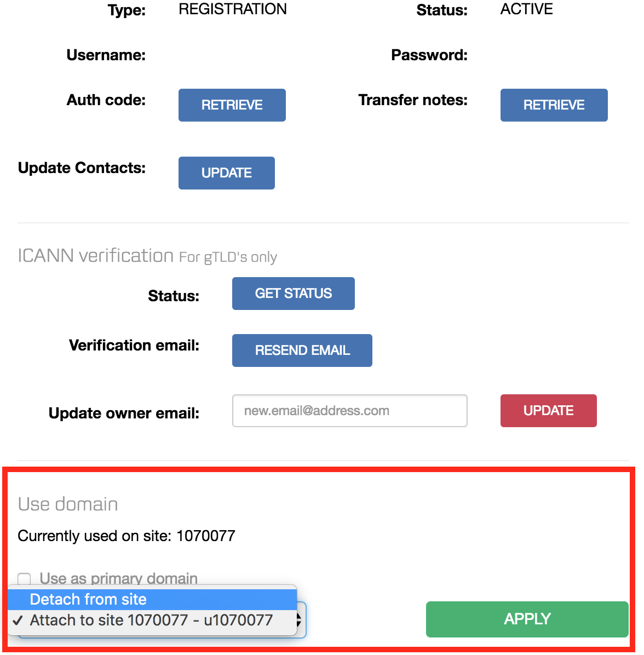
Task: Click the REGISTRATION type value
Action: [x=232, y=9]
